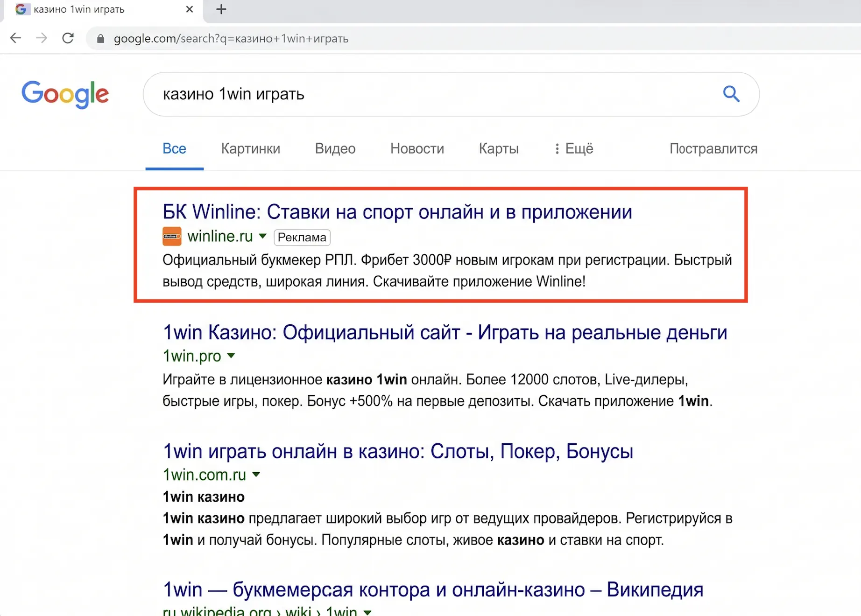
Task: Click the Google logo
Action: (65, 94)
